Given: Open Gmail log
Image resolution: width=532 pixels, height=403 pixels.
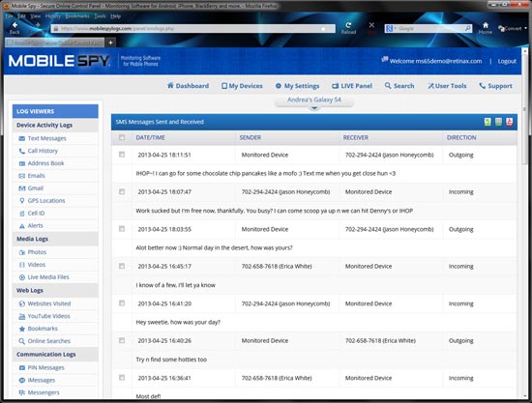Looking at the screenshot, I should (x=35, y=188).
